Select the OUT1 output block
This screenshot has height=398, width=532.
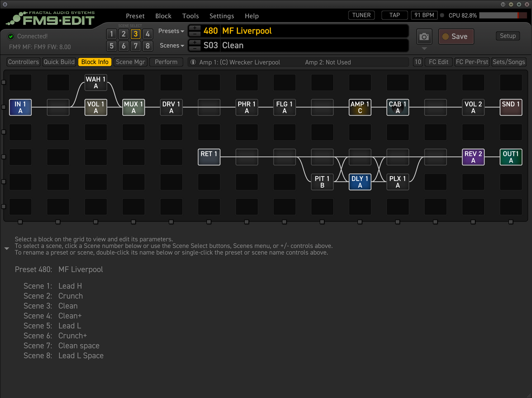(511, 157)
